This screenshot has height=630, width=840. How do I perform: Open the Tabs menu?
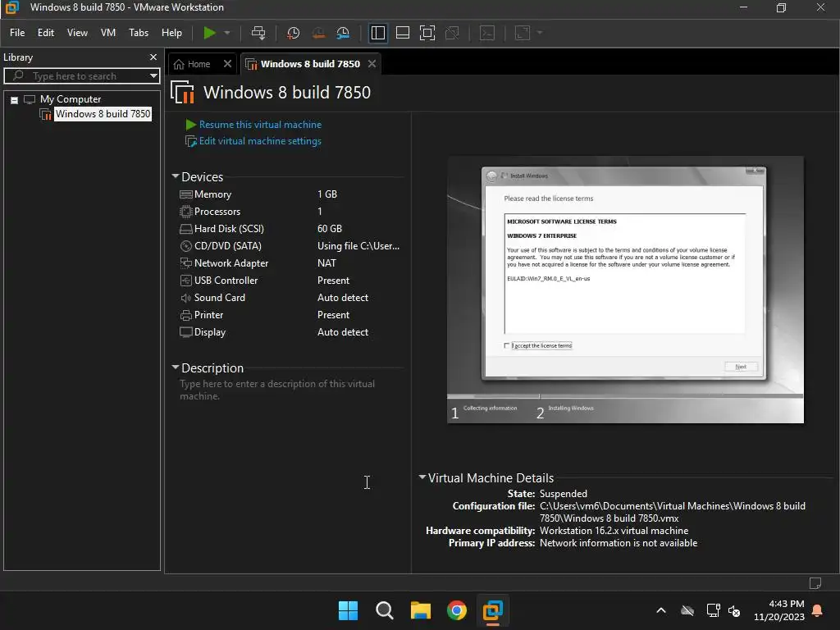click(x=138, y=33)
